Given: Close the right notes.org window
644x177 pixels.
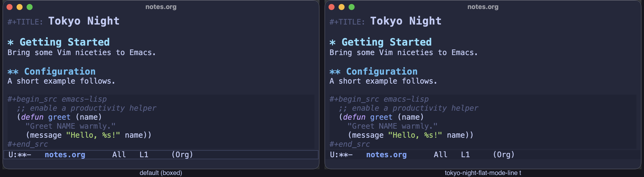Looking at the screenshot, I should pos(332,7).
